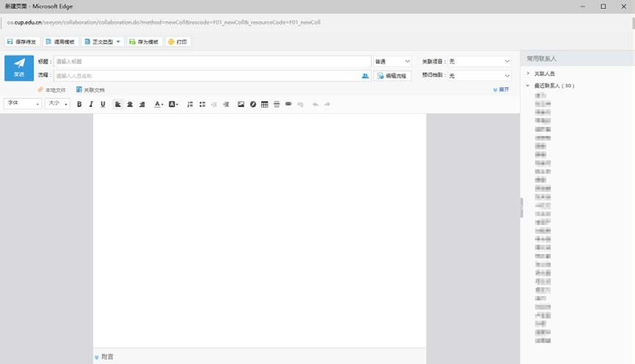This screenshot has height=364, width=635.
Task: Insert a table into the editor
Action: click(x=265, y=104)
